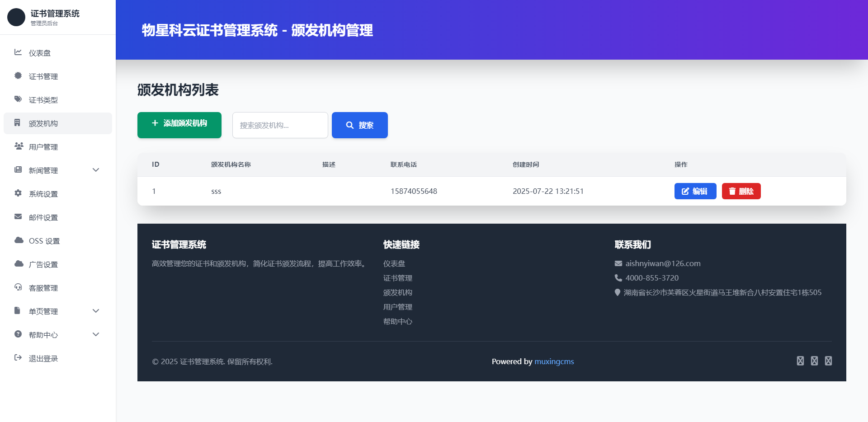Expand the 单页管理 submenu chevron
Image resolution: width=868 pixels, height=422 pixels.
click(x=96, y=311)
